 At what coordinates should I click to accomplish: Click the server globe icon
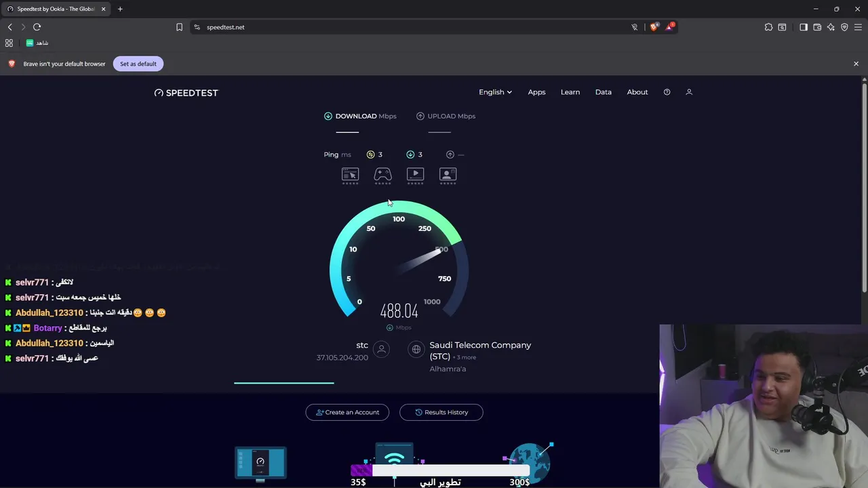pyautogui.click(x=416, y=349)
